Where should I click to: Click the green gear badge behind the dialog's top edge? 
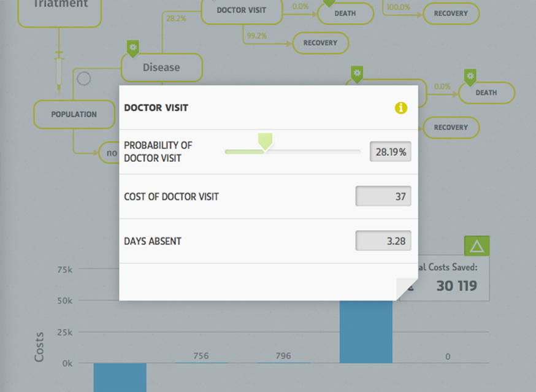click(x=357, y=75)
